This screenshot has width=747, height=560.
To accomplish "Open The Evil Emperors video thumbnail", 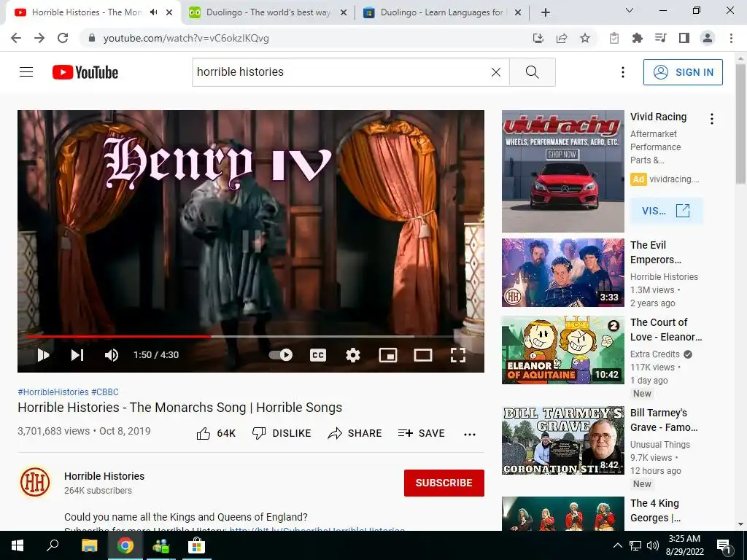I will pos(562,273).
